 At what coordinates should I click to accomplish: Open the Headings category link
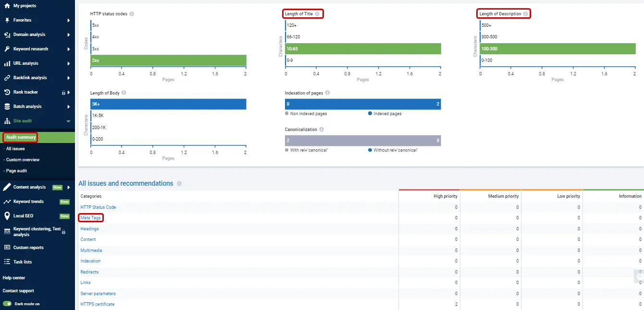pyautogui.click(x=90, y=229)
